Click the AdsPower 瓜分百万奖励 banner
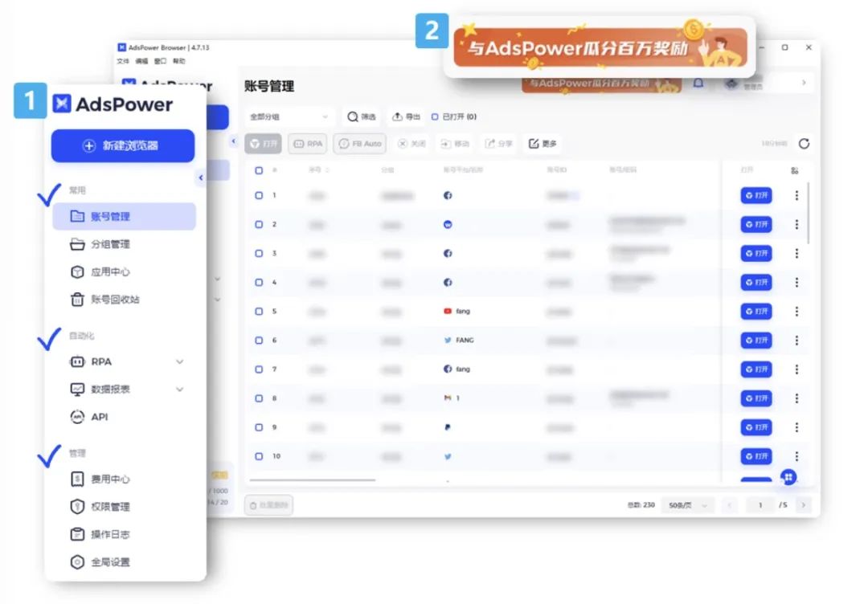This screenshot has height=604, width=868. 600,48
